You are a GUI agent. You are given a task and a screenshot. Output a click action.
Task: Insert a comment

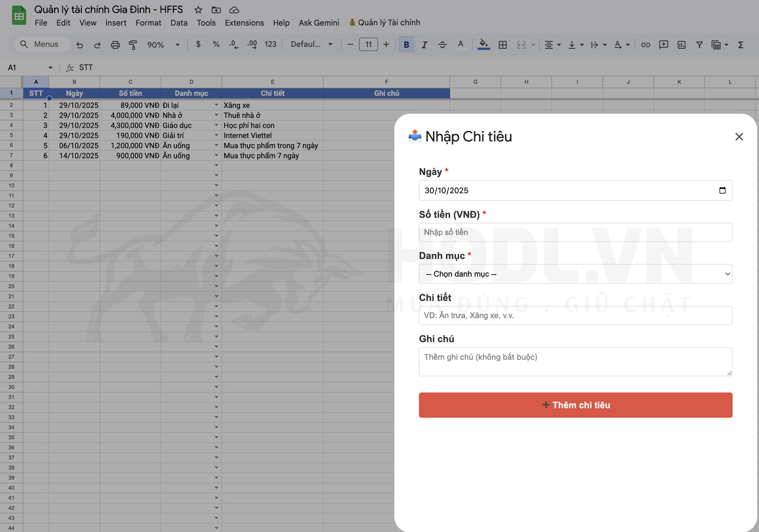663,44
